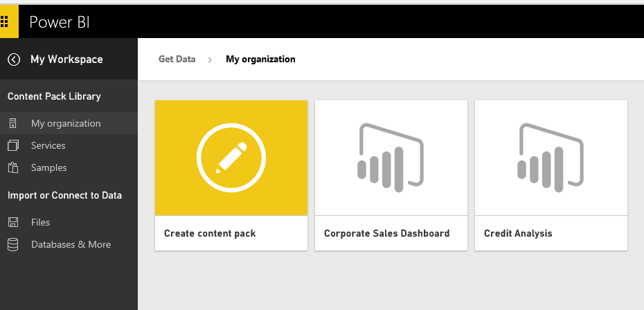This screenshot has width=644, height=310.
Task: Select Databases & More in sidebar
Action: 71,245
